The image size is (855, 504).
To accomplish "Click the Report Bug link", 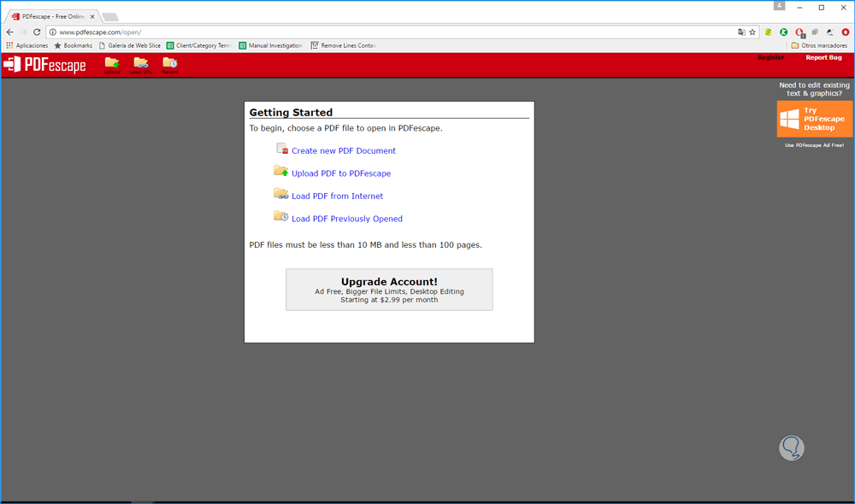I will (824, 58).
